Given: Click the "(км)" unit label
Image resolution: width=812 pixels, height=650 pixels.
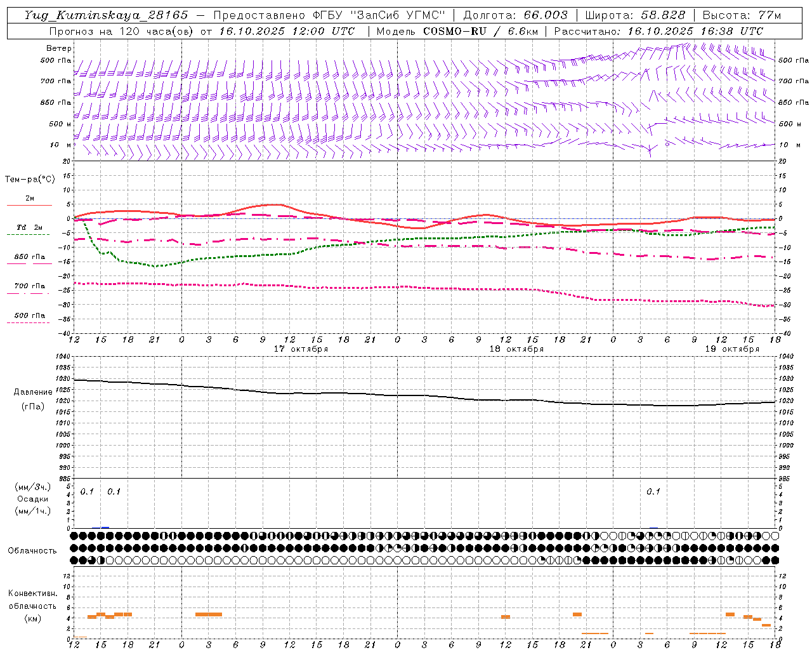Looking at the screenshot, I should click(x=32, y=618).
